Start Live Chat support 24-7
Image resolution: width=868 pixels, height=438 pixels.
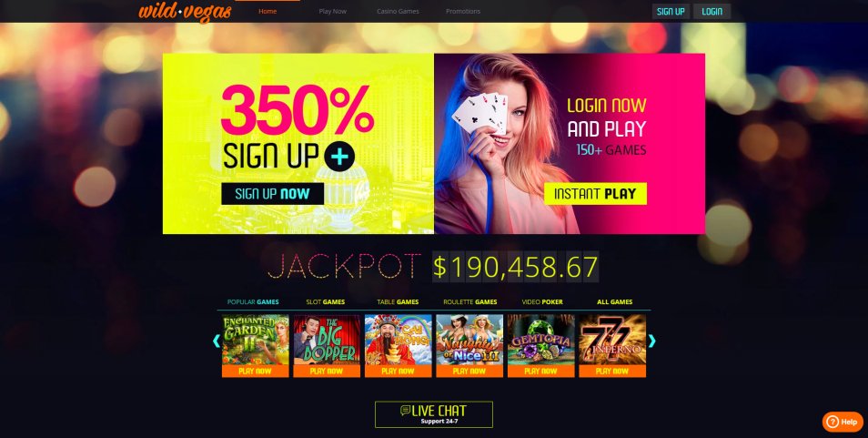click(433, 414)
